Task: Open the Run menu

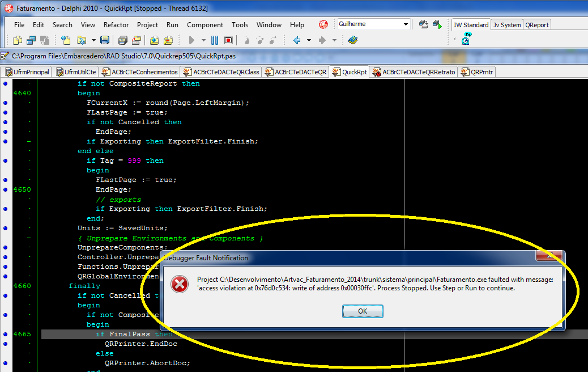Action: (172, 25)
